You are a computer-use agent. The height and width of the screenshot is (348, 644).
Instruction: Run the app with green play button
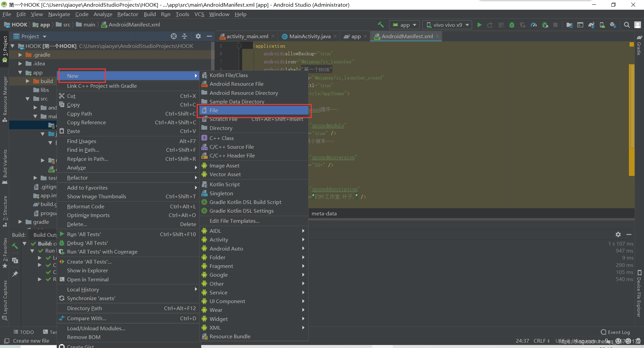point(479,25)
